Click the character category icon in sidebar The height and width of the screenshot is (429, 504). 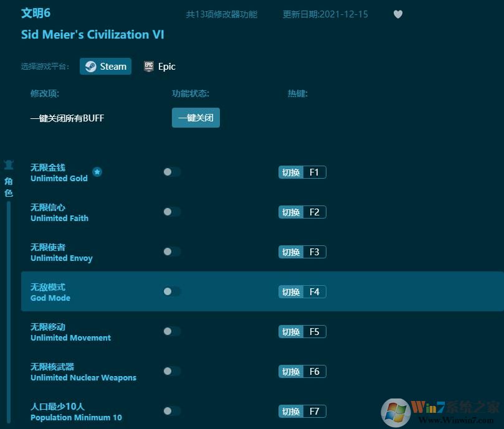click(9, 165)
